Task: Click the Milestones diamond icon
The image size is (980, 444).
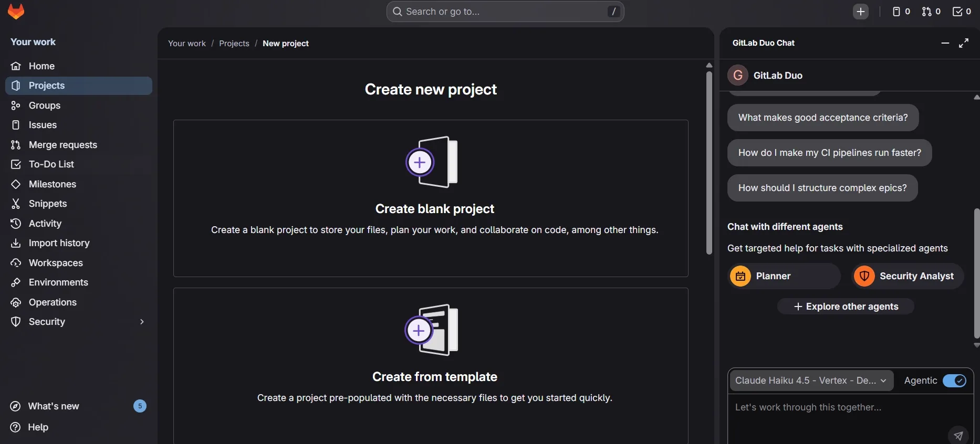Action: coord(16,184)
